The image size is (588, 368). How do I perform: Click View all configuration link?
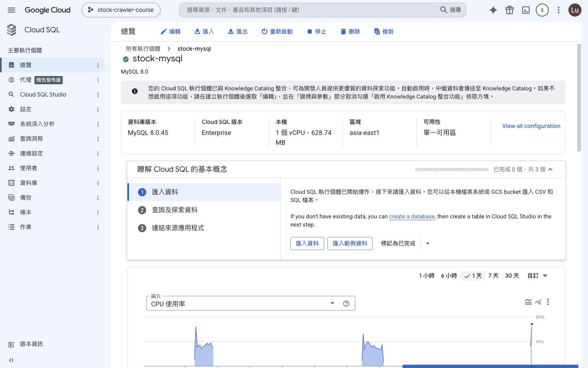(531, 126)
